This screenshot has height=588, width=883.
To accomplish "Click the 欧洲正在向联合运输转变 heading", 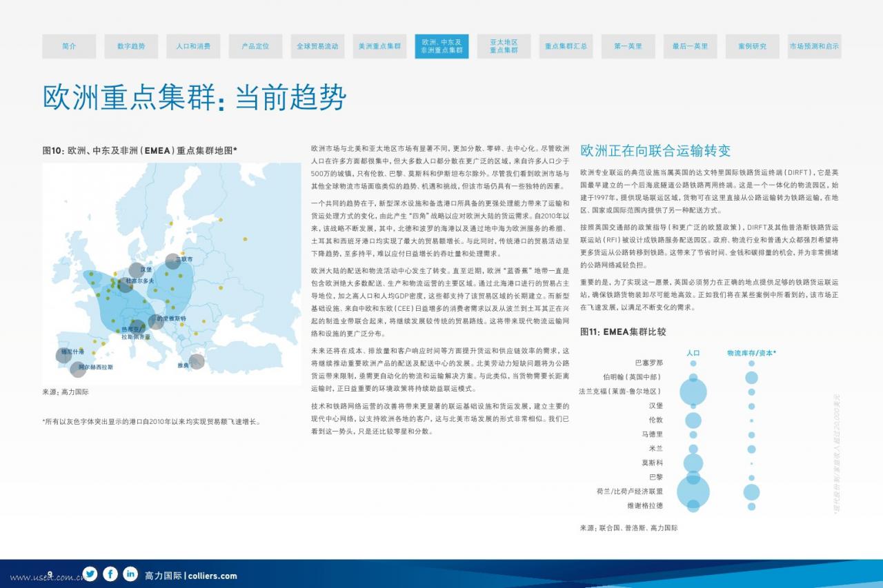I will [x=655, y=150].
